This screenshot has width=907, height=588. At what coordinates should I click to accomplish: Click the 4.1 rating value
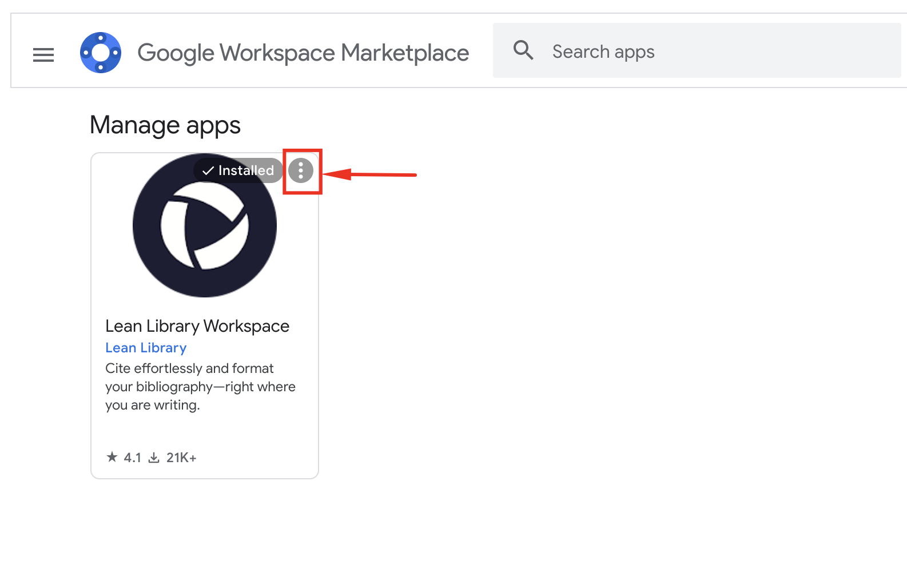(132, 458)
